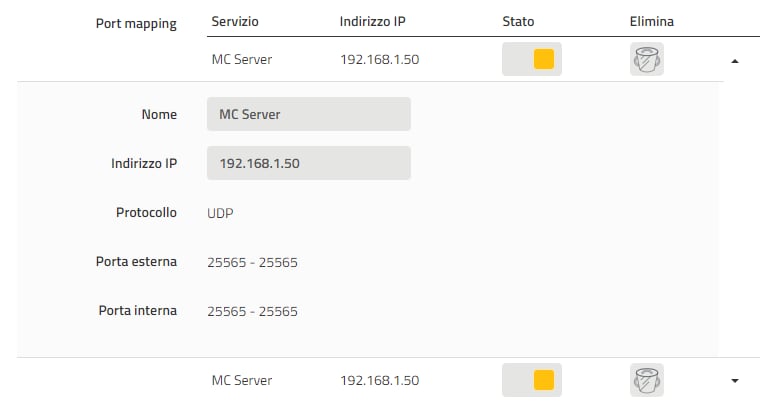Toggle Stato switch of collapsed MC Server rule
The width and height of the screenshot is (764, 414).
tap(532, 380)
